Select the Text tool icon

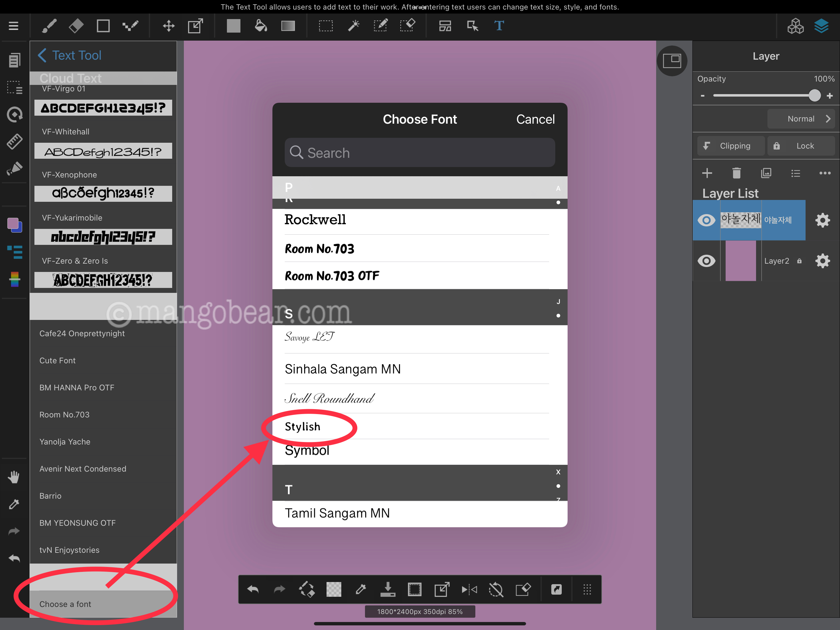tap(499, 26)
